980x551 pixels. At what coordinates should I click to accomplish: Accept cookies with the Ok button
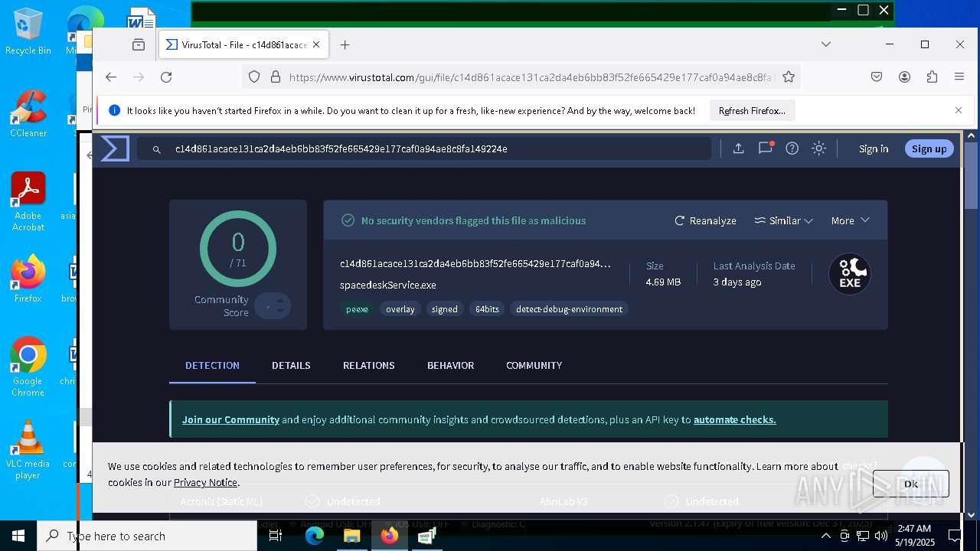tap(911, 484)
